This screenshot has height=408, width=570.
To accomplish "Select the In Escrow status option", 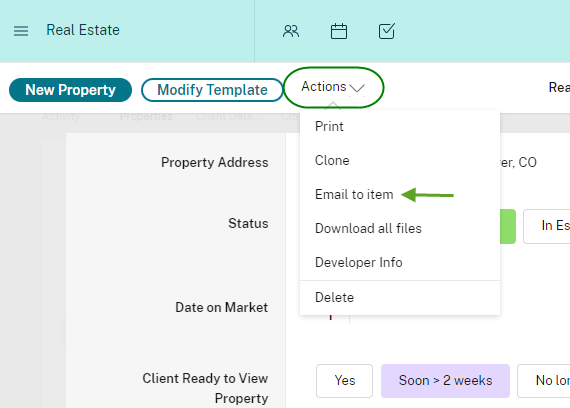I will pos(547,226).
